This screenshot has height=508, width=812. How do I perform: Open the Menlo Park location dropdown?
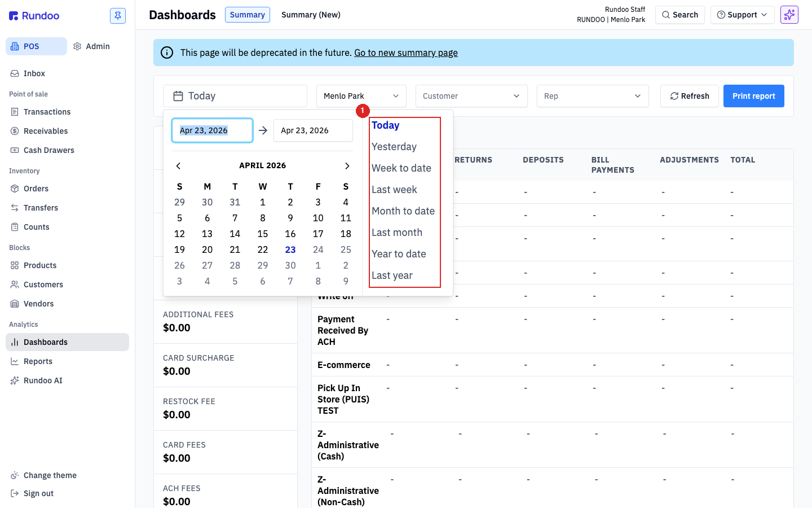[x=361, y=96]
